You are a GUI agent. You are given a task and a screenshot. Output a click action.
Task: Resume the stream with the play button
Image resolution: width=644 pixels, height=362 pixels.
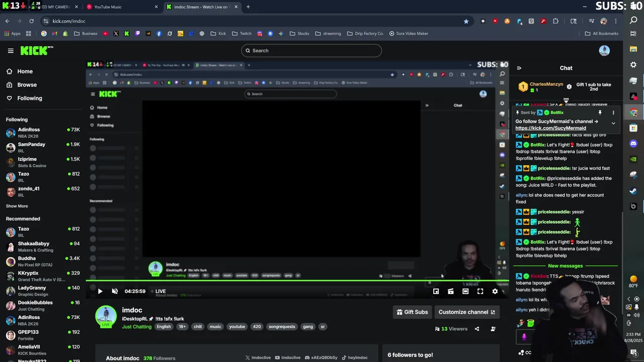[100, 291]
